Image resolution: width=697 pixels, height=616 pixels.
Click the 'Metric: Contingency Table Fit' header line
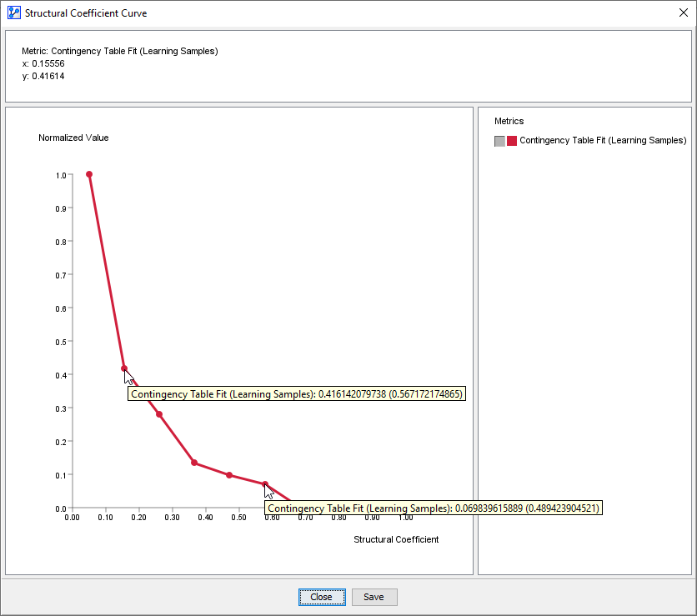point(120,51)
